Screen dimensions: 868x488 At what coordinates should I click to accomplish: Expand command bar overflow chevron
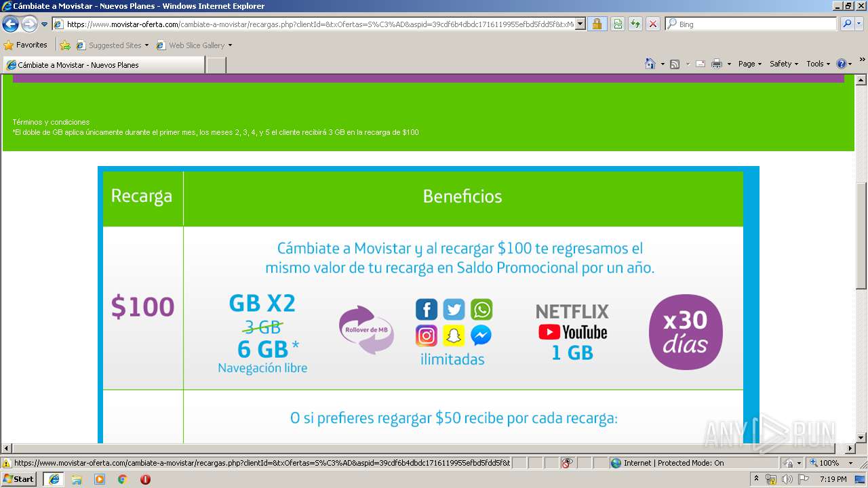[x=862, y=60]
